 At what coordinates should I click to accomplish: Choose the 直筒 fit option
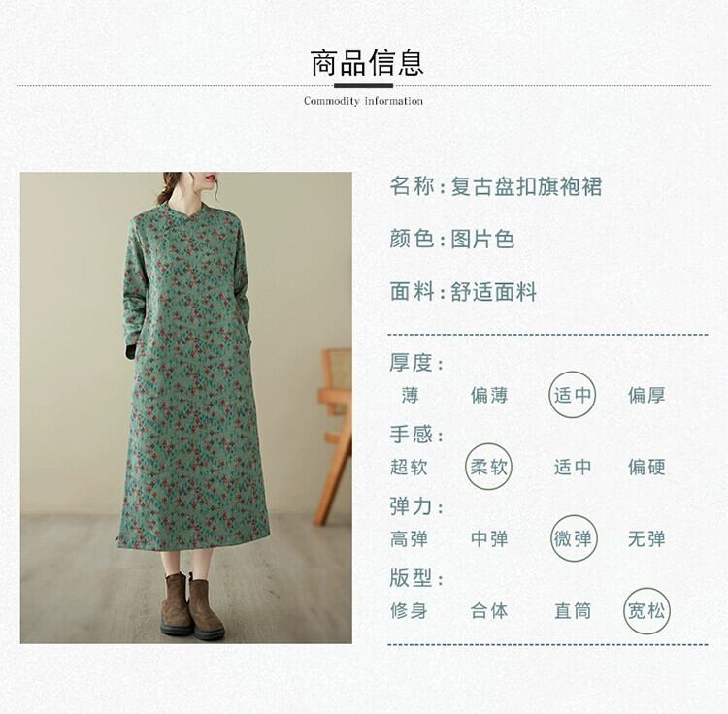573,610
